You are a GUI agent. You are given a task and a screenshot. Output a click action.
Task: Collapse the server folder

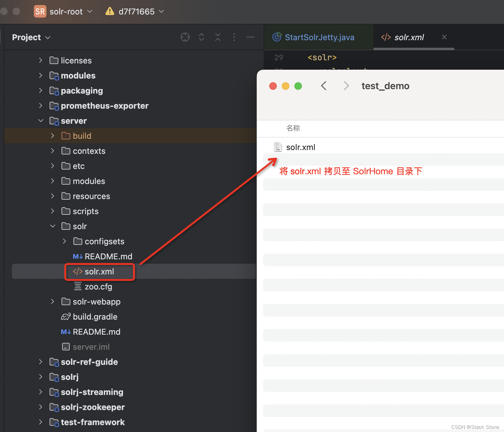(x=40, y=121)
